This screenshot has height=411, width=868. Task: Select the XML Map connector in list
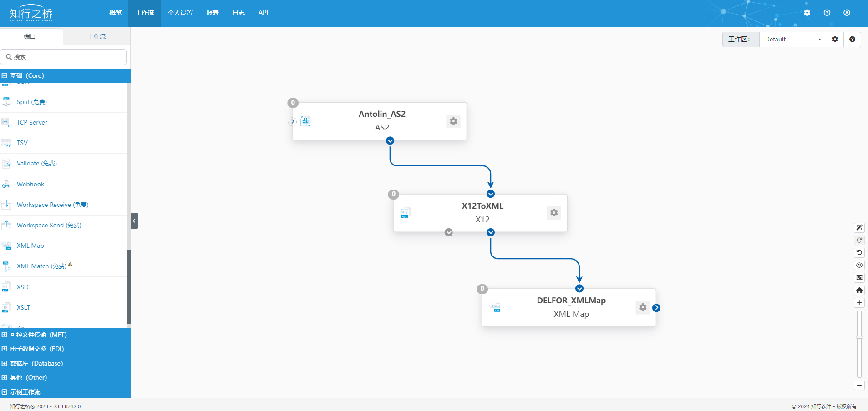coord(30,246)
